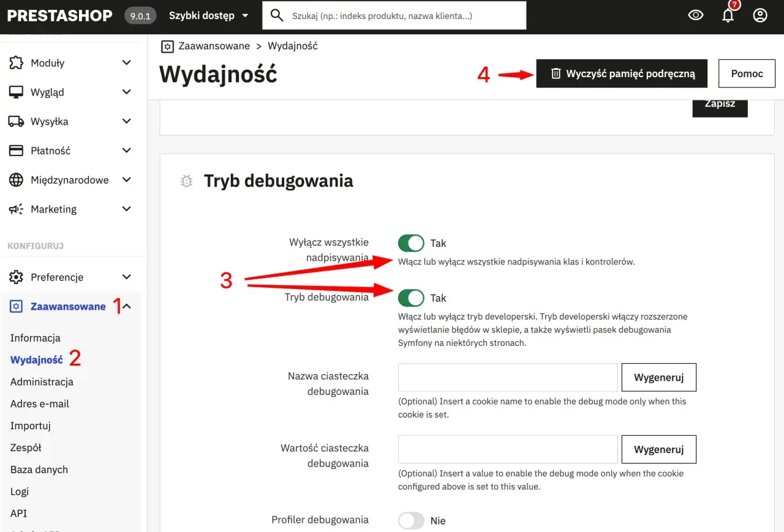Image resolution: width=784 pixels, height=532 pixels.
Task: Click Pomoc button
Action: (x=747, y=73)
